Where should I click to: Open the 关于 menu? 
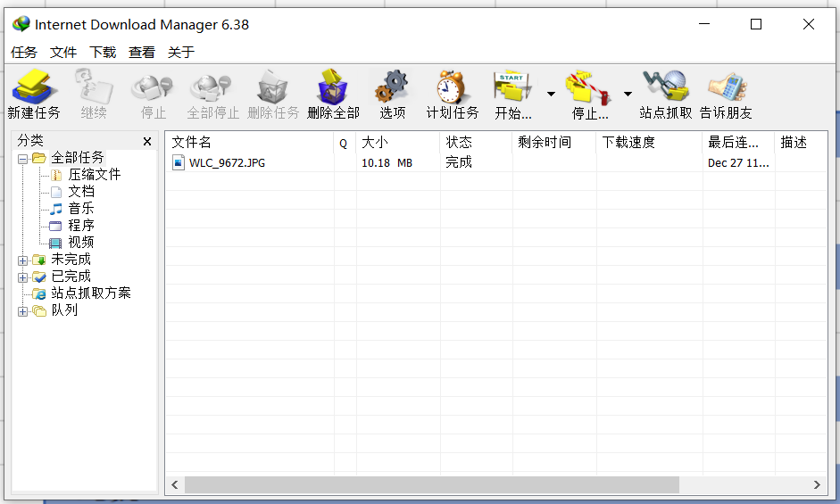181,52
